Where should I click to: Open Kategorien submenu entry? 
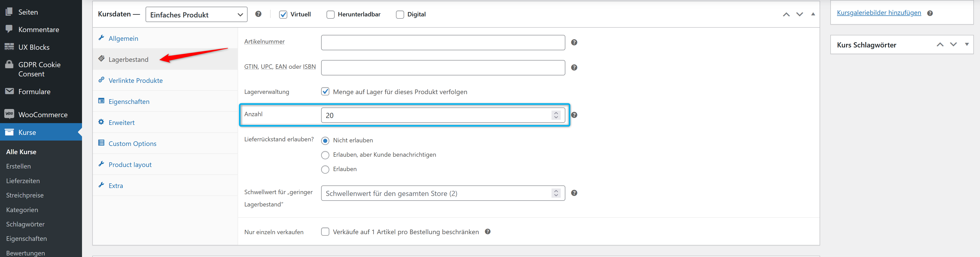click(x=22, y=209)
